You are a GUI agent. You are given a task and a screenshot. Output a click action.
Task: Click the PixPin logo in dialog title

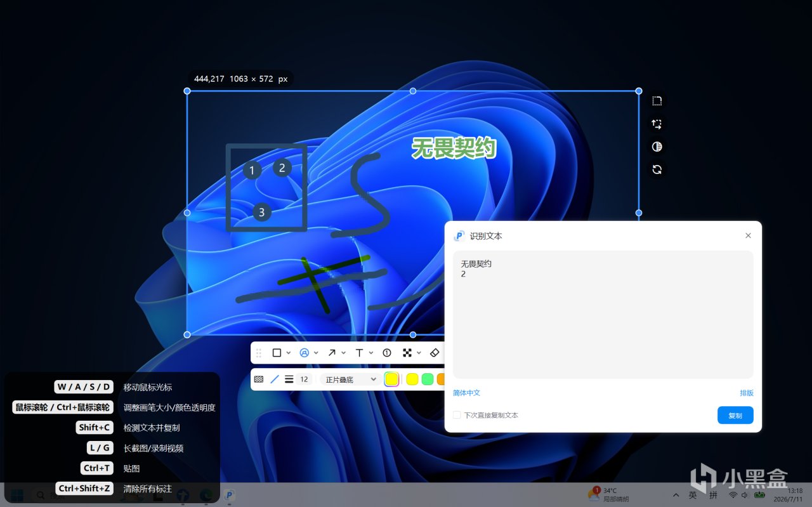[x=459, y=236]
